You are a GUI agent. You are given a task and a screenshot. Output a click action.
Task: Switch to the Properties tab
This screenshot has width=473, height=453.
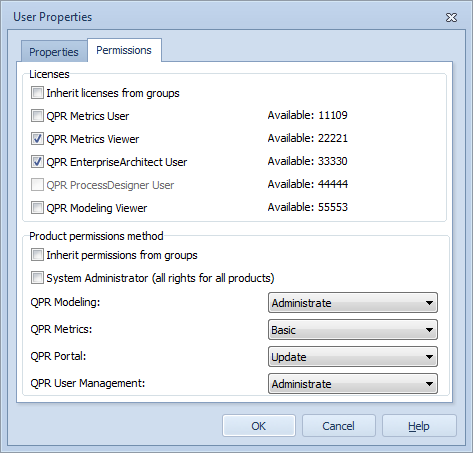(x=54, y=52)
